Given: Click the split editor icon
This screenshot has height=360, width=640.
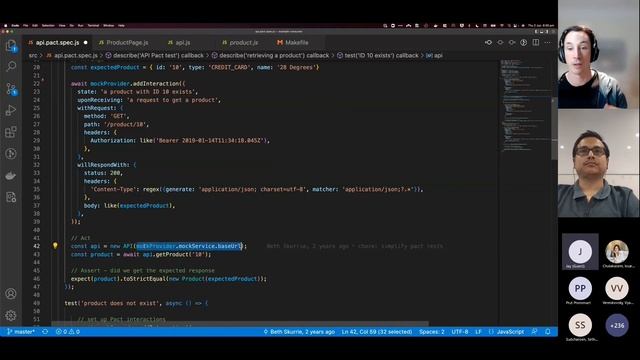Looking at the screenshot, I should (536, 42).
